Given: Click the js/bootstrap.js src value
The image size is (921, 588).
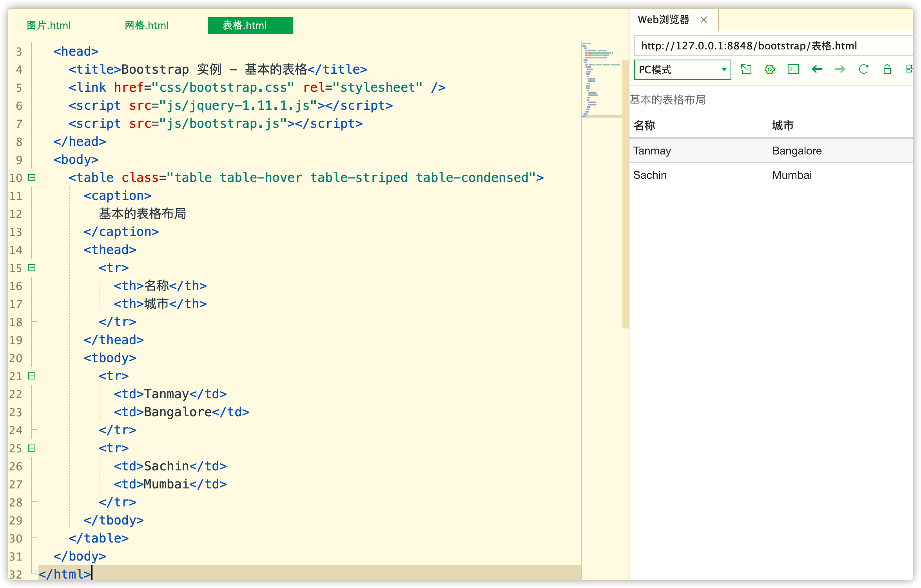Looking at the screenshot, I should pyautogui.click(x=223, y=123).
